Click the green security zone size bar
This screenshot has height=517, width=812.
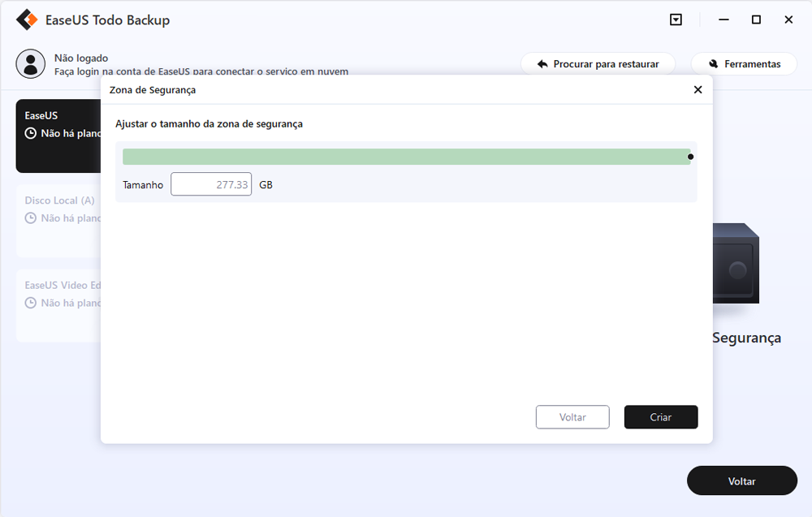tap(406, 157)
